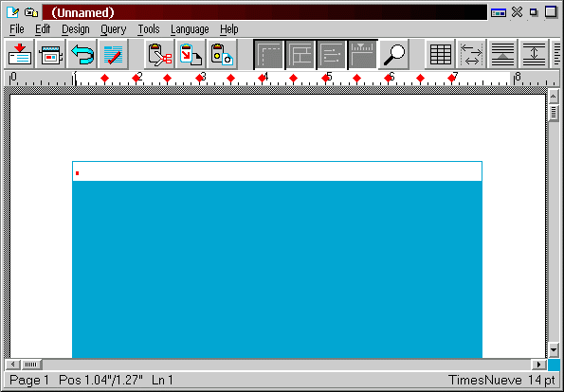Click the paste from clipboard icon

pos(222,54)
